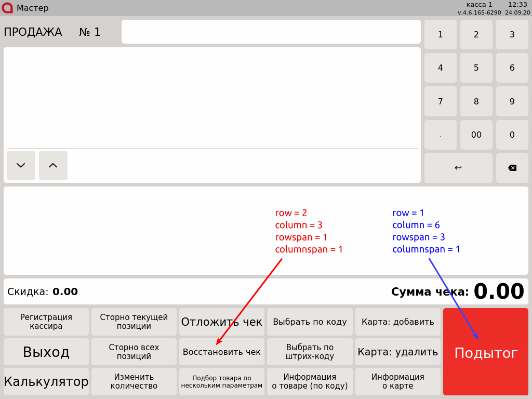
Task: Tap digit 3 on the numeric keypad
Action: (x=512, y=34)
